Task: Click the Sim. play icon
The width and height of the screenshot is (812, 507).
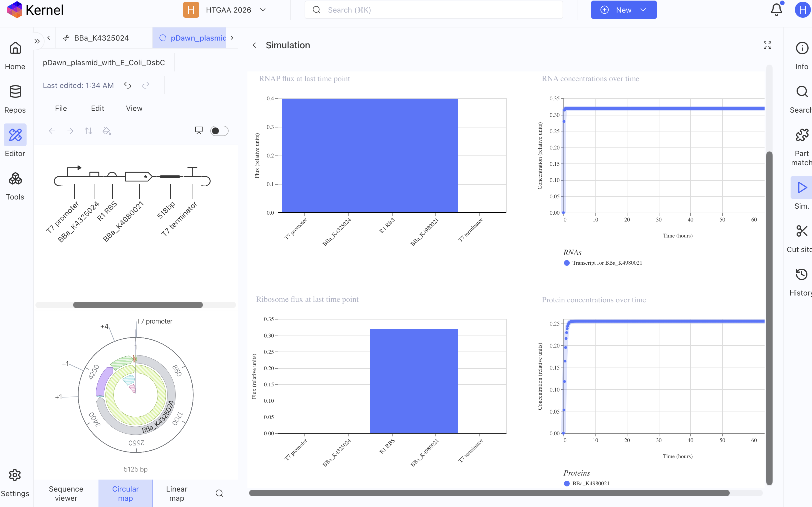Action: [x=802, y=187]
